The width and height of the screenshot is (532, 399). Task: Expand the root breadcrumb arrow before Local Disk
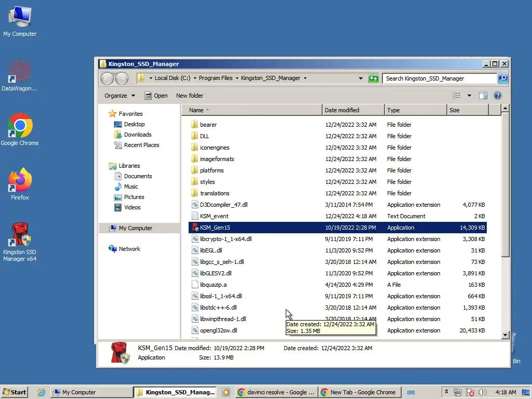pos(151,78)
